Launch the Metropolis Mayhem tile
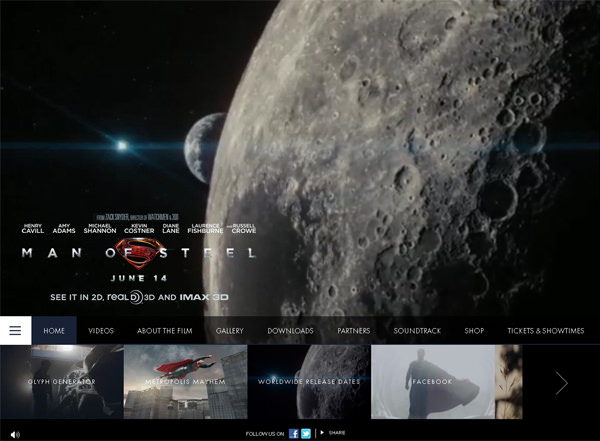 click(x=186, y=382)
